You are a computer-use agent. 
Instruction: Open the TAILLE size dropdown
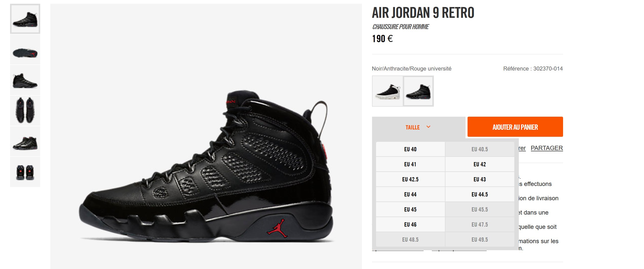tap(419, 127)
